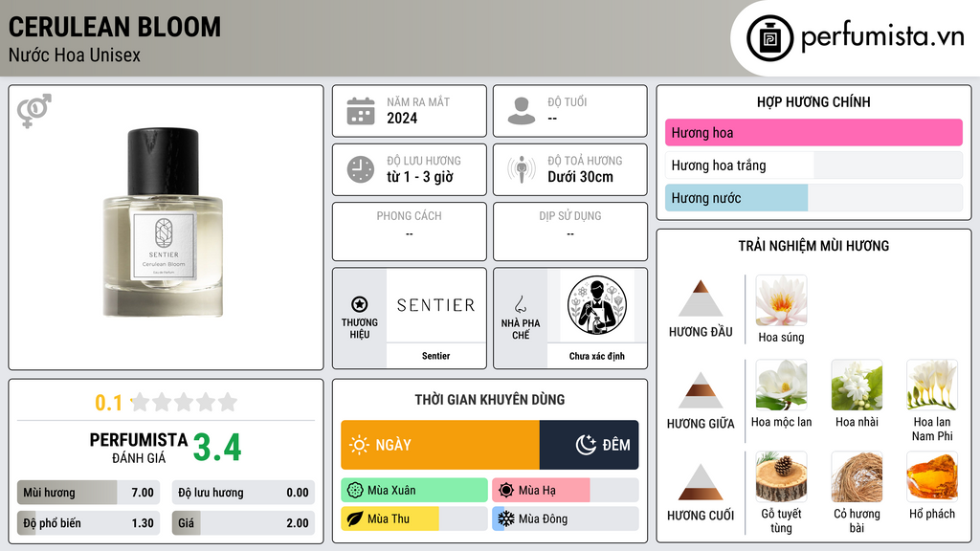Open the Gỗ tuyết tùng note image
The height and width of the screenshot is (551, 980).
tap(781, 477)
